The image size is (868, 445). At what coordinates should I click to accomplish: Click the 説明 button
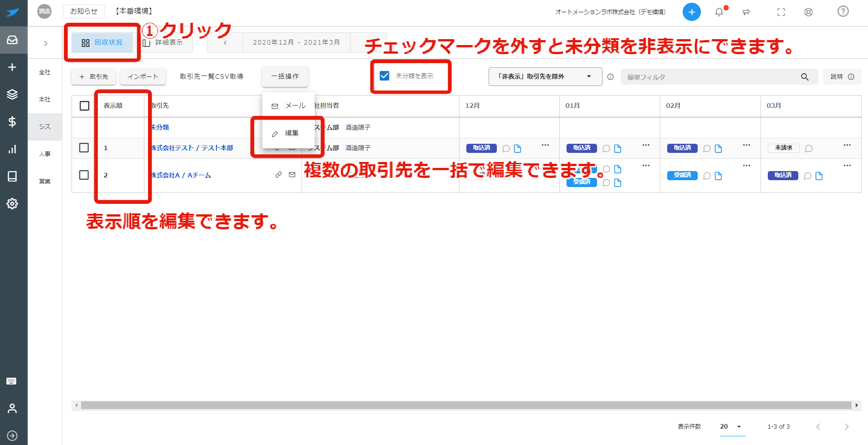[x=842, y=77]
